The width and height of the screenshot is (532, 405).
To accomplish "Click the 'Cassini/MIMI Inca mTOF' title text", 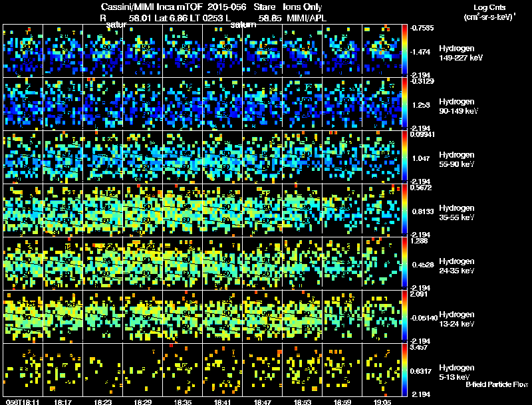I will [x=152, y=7].
